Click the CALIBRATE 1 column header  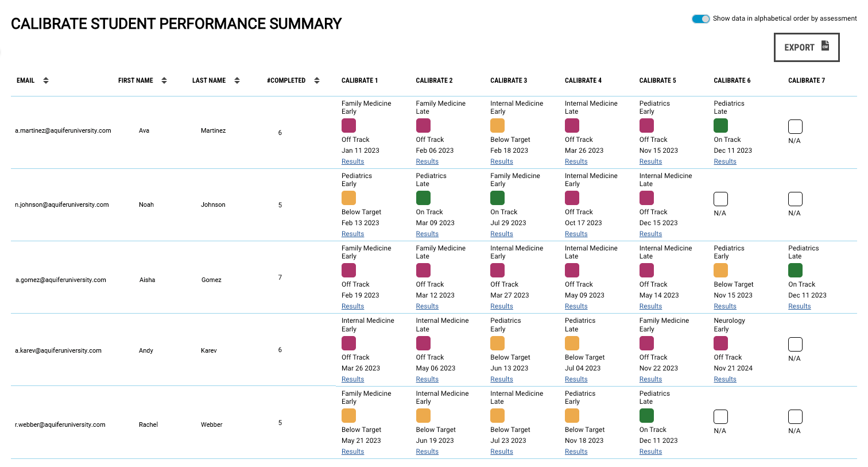coord(359,80)
